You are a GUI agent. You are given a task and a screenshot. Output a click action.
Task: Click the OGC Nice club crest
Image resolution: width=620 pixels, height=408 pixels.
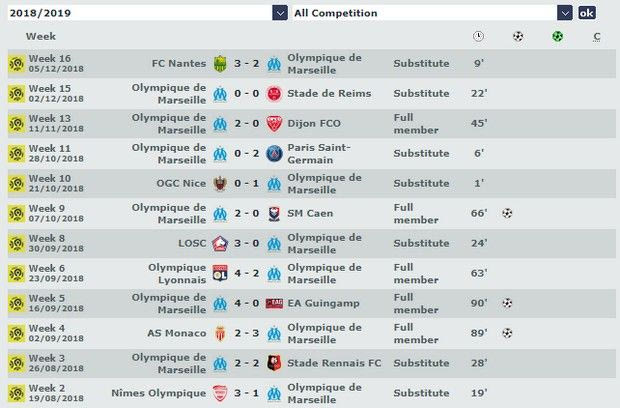220,184
